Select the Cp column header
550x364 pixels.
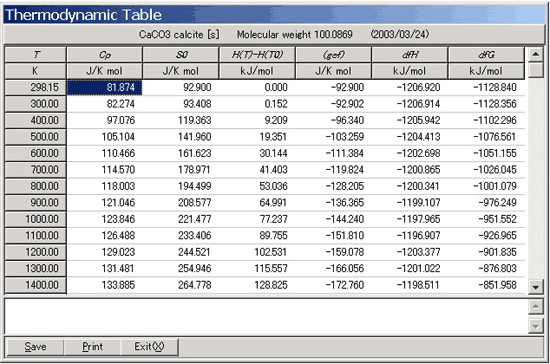tap(105, 55)
